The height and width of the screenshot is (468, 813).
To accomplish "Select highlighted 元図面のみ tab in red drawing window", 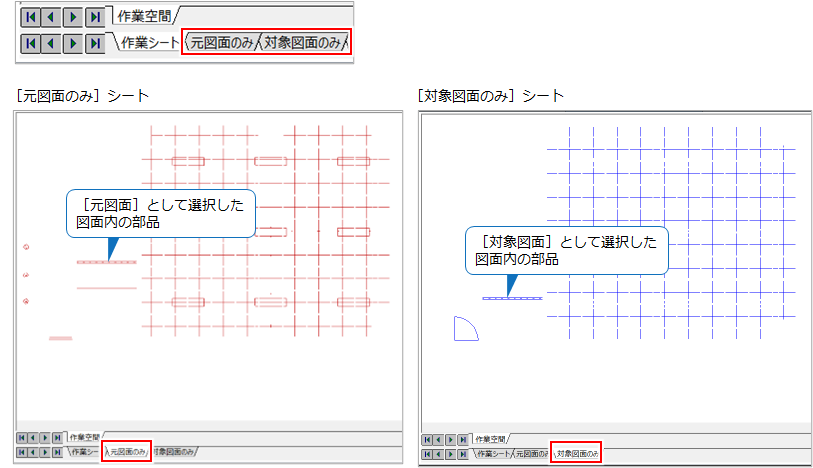I will pos(127,452).
